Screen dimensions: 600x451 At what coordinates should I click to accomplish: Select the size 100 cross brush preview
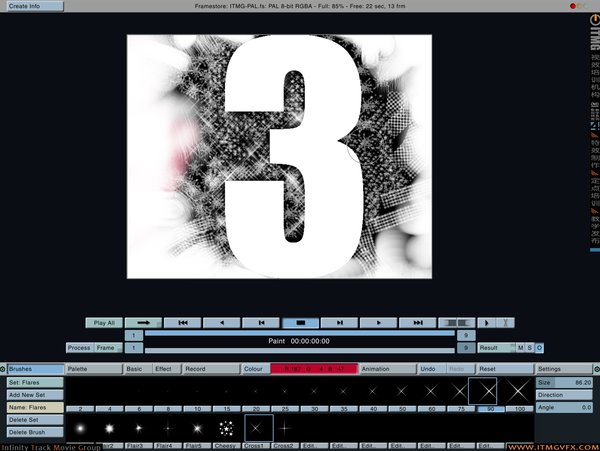point(519,391)
